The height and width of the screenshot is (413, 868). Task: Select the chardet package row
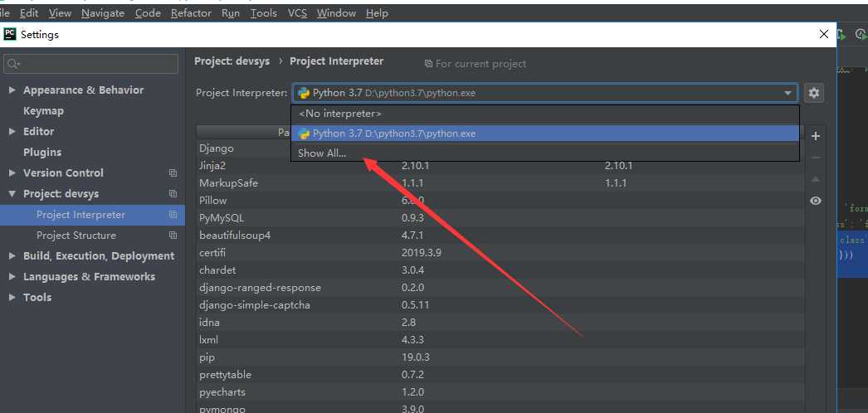[500, 270]
